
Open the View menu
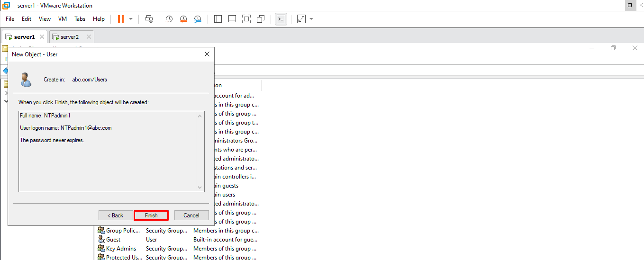(45, 19)
